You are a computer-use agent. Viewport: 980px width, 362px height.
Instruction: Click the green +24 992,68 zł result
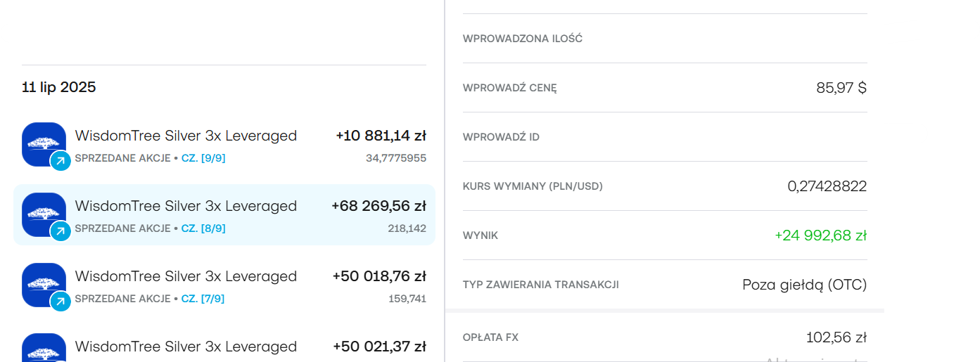point(820,235)
